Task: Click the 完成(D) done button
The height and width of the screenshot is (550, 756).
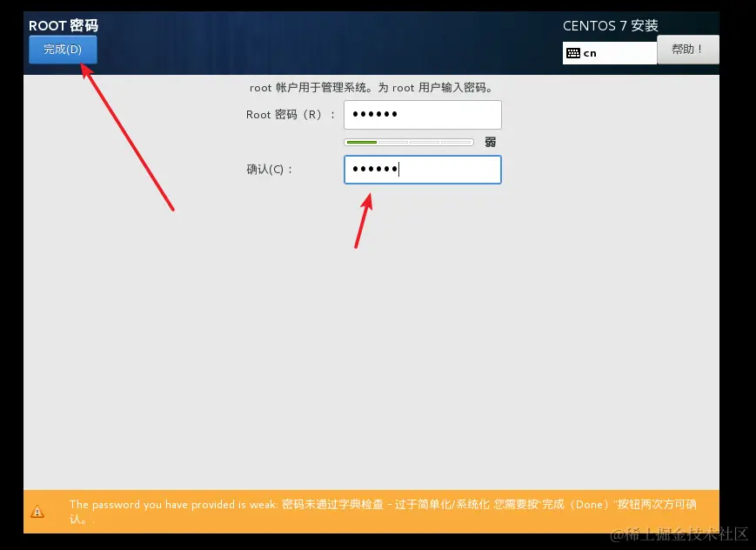Action: click(63, 50)
